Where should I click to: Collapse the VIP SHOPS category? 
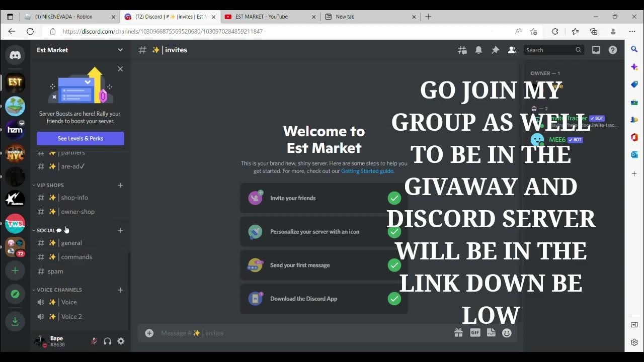pos(50,185)
